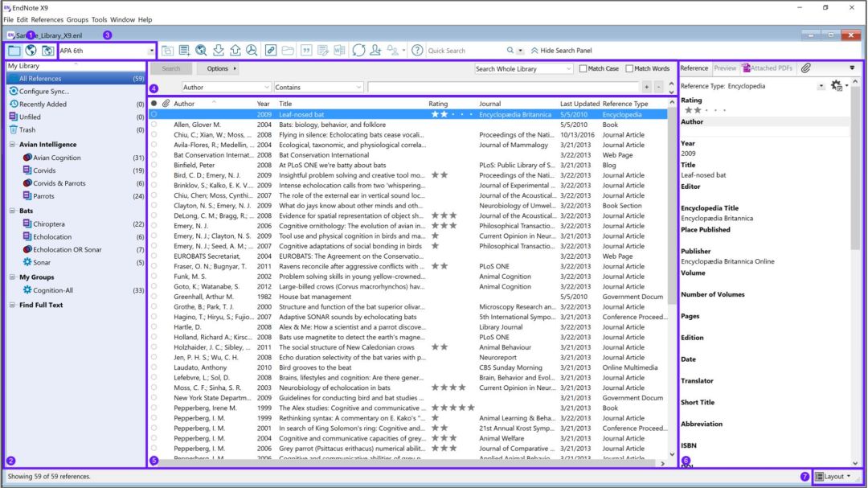Click Hide Search Panel
Image resolution: width=868 pixels, height=488 pixels.
561,51
